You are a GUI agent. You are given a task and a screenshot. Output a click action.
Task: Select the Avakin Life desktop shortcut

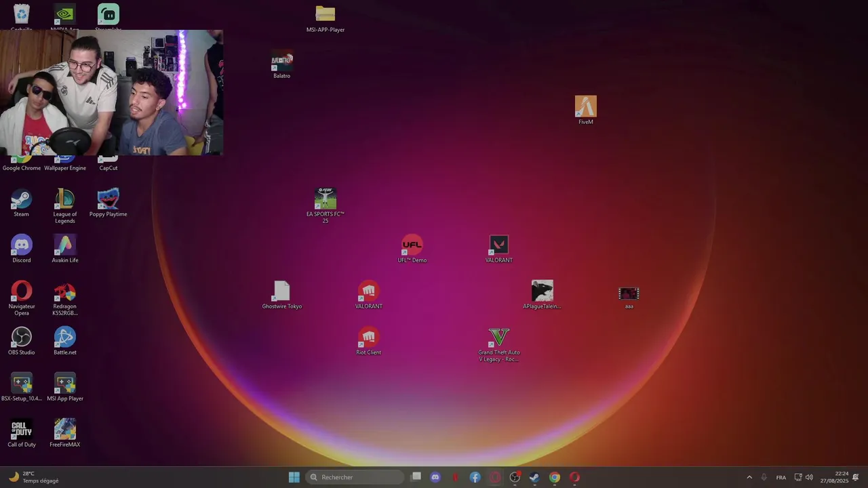coord(65,249)
